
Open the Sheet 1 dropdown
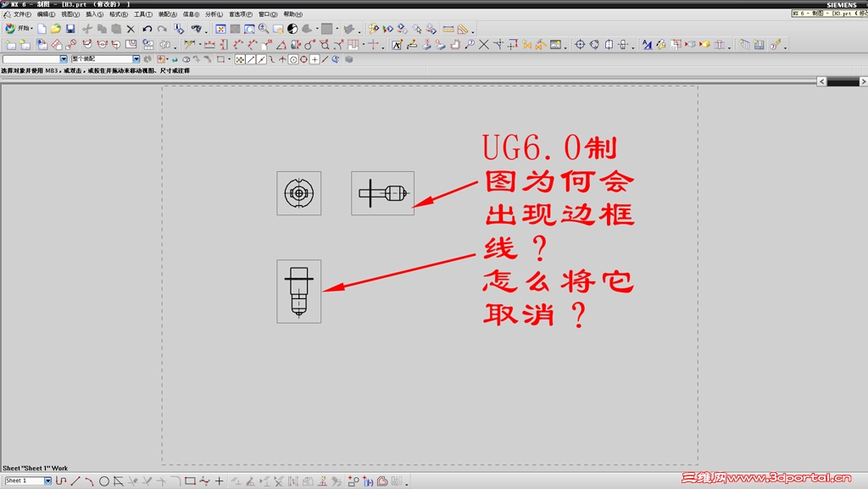click(48, 481)
